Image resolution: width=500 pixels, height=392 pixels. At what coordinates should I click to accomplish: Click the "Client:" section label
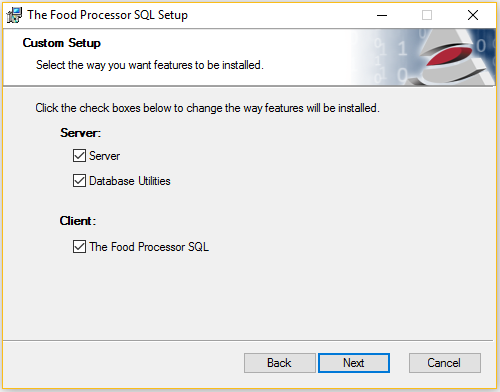pos(78,221)
